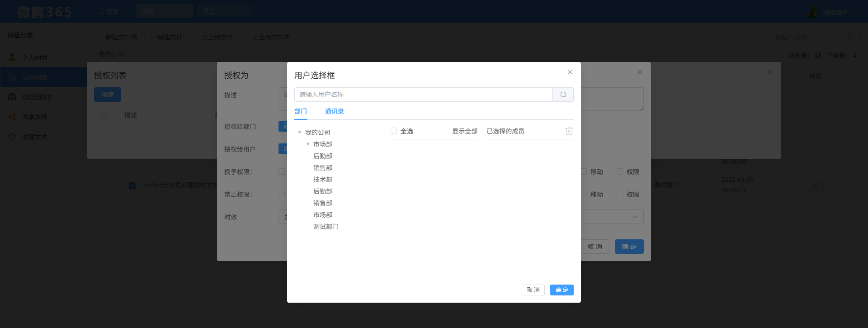Tick the first checkbox of 禁止权限 row
The height and width of the screenshot is (328, 868).
[x=282, y=194]
